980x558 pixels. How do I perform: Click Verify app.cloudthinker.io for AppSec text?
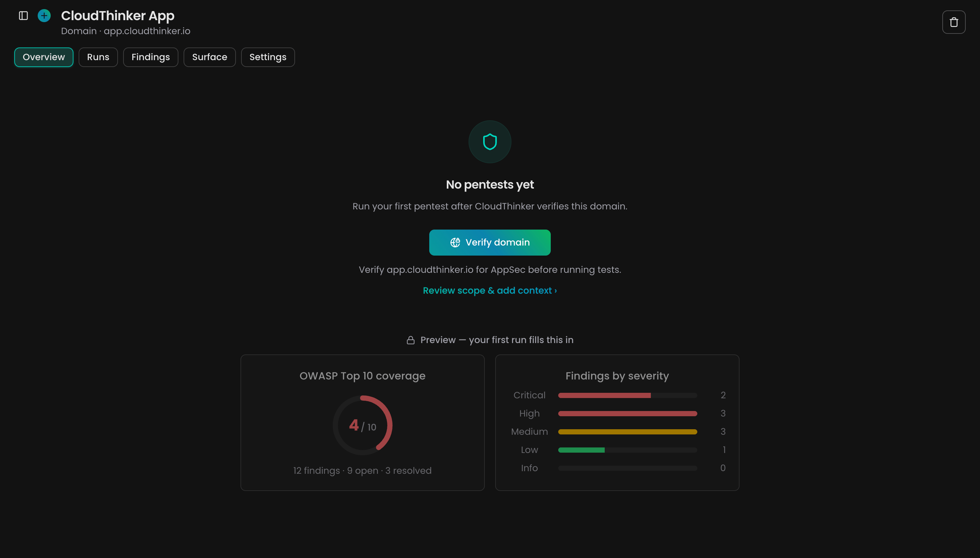click(x=490, y=270)
